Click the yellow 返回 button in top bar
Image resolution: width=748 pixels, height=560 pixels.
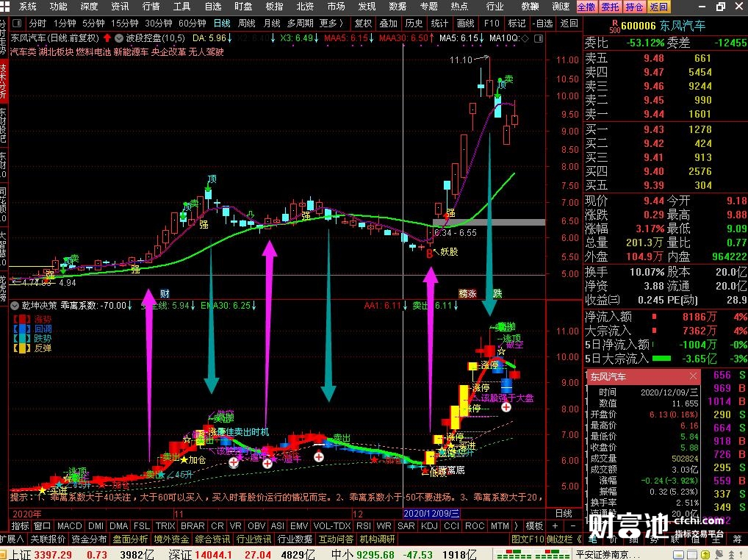tap(659, 7)
